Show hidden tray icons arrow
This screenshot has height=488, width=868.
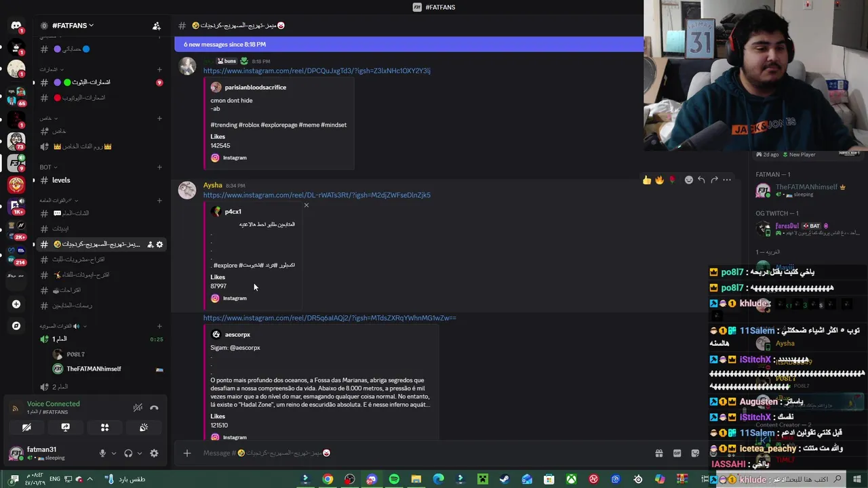click(x=90, y=479)
